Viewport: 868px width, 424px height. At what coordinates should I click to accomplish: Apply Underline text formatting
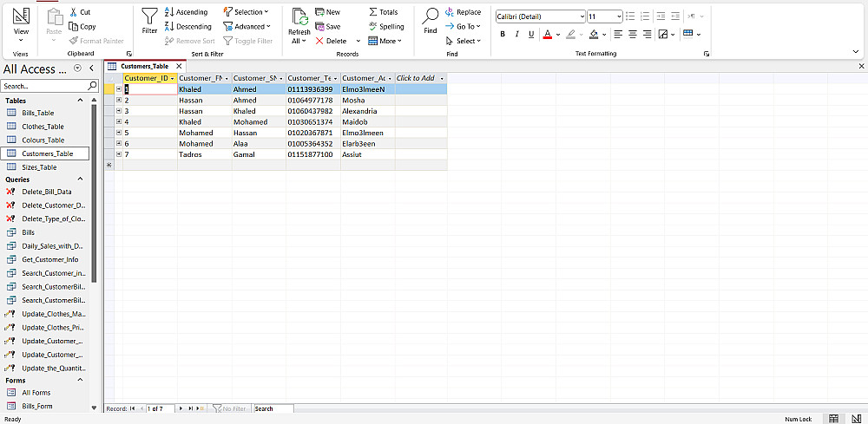531,35
